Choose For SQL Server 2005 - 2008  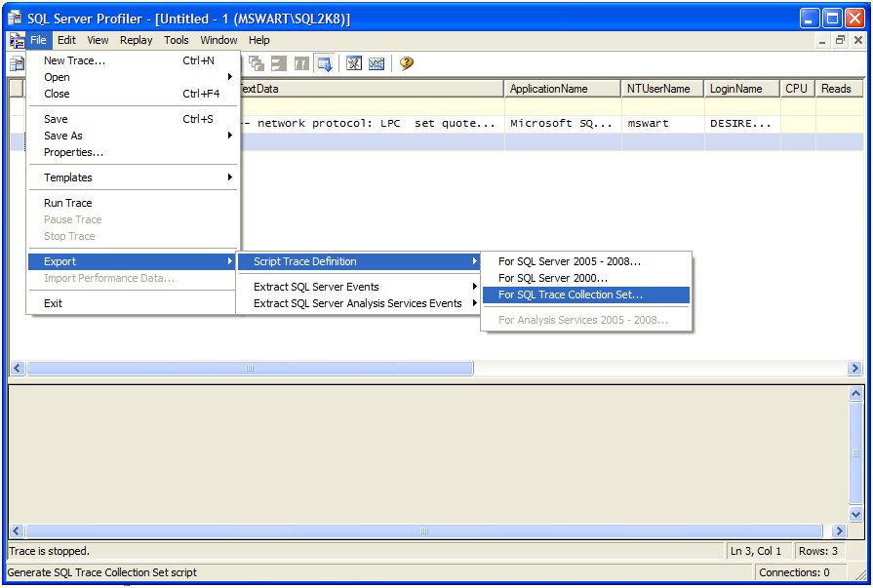[586, 261]
